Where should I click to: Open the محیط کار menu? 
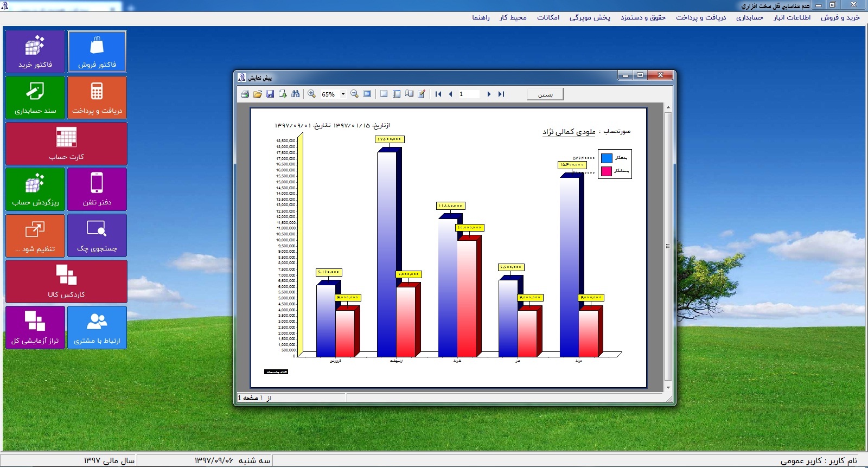513,17
